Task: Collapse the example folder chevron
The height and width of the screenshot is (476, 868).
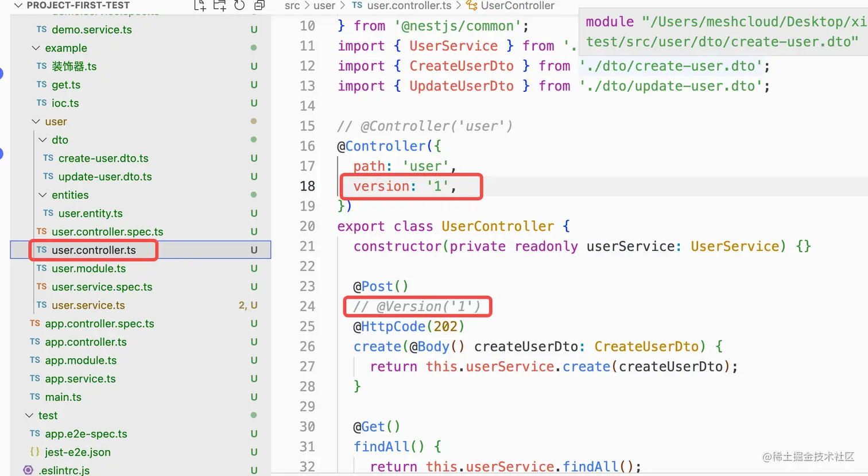Action: (36, 48)
